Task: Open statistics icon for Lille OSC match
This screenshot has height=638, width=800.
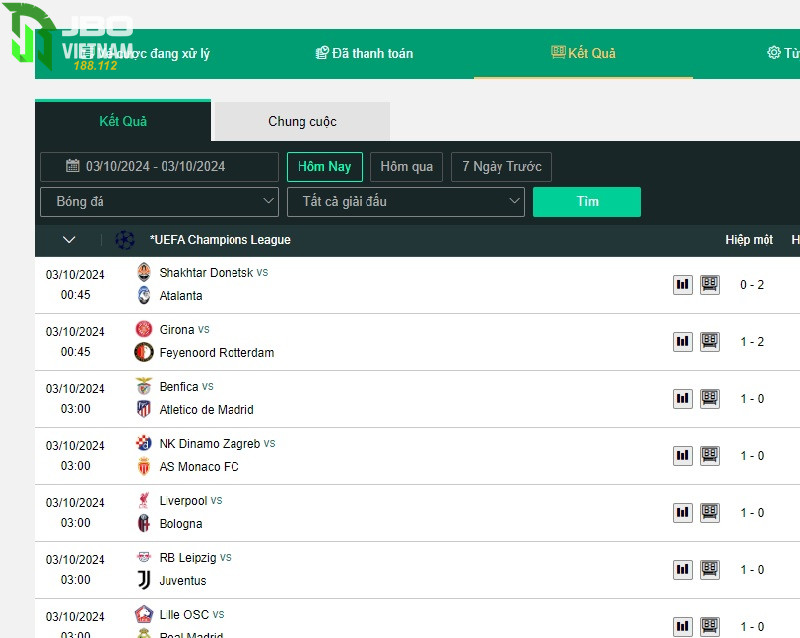Action: click(x=683, y=627)
